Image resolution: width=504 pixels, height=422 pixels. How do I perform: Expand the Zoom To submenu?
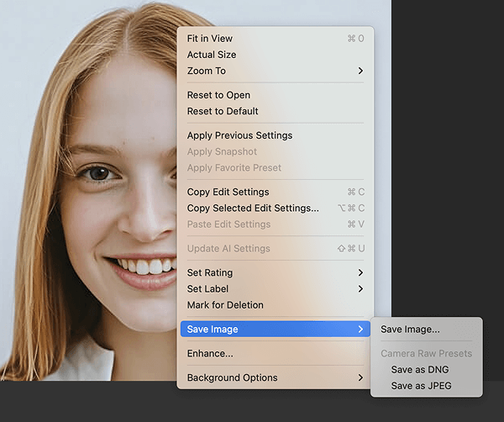207,71
